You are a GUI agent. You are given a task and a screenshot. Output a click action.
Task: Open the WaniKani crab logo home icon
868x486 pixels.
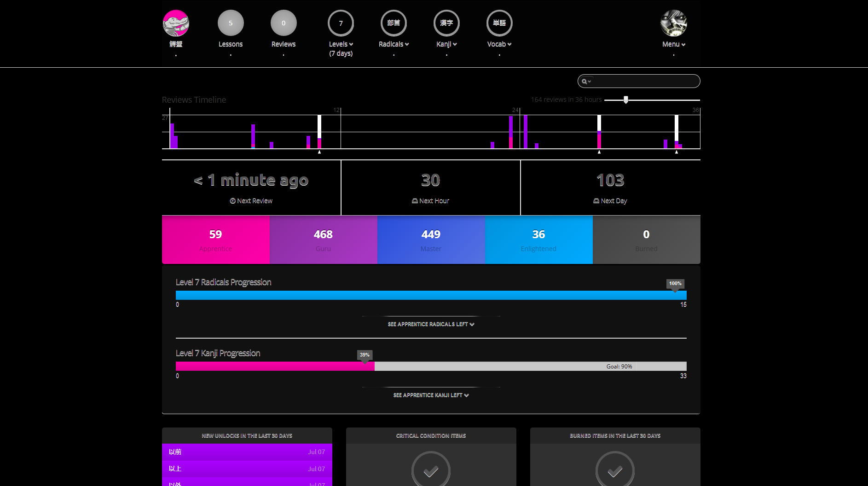coord(177,23)
